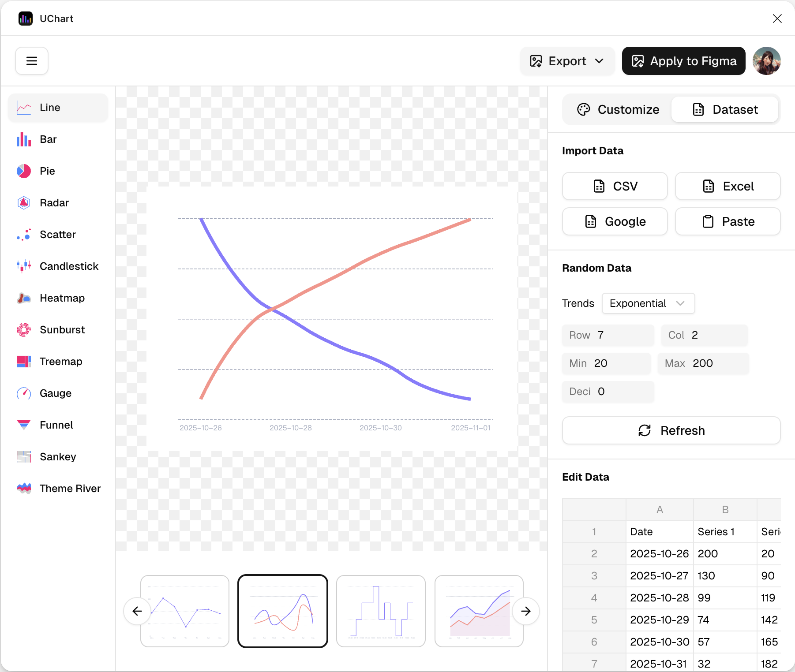Screen dimensions: 795x672
Task: Select the step line chart thumbnail
Action: 381,611
